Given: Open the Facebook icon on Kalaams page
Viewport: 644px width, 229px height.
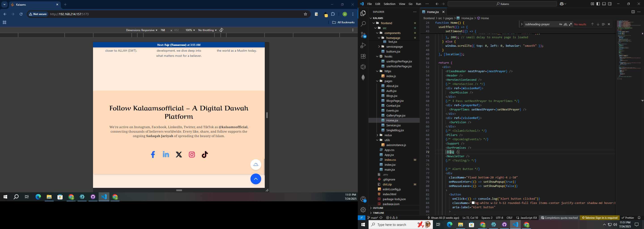Looking at the screenshot, I should (x=153, y=155).
